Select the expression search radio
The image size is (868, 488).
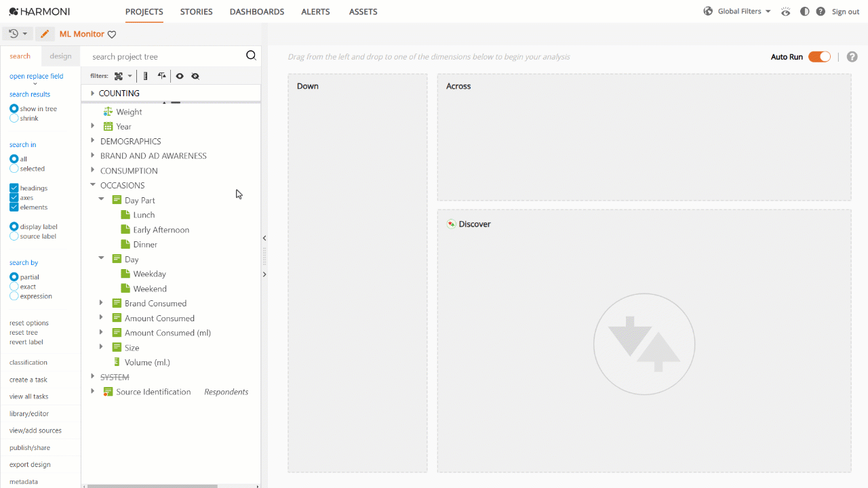coord(14,296)
